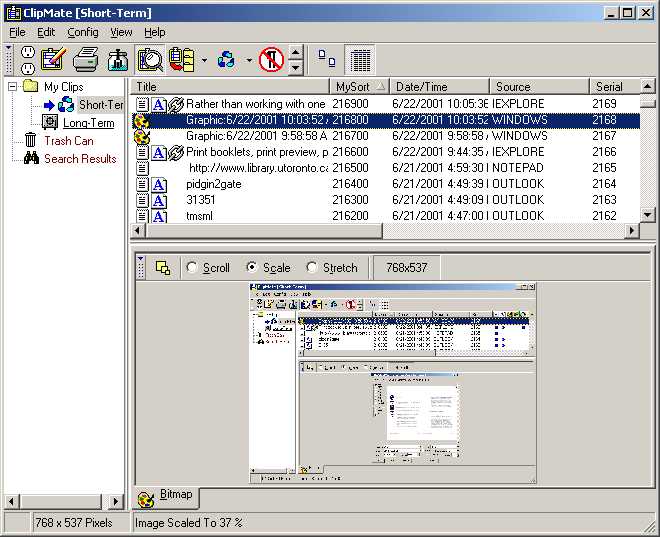Open the File menu
The width and height of the screenshot is (660, 537).
click(x=17, y=32)
